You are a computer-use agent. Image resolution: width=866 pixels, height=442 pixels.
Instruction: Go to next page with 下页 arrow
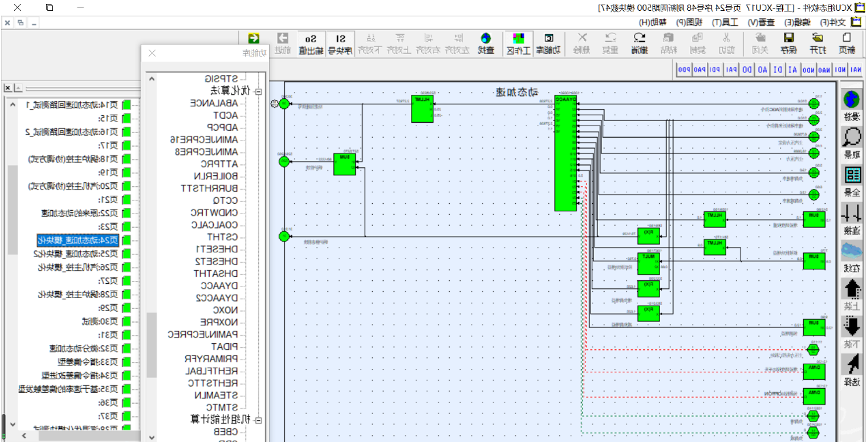tap(851, 330)
